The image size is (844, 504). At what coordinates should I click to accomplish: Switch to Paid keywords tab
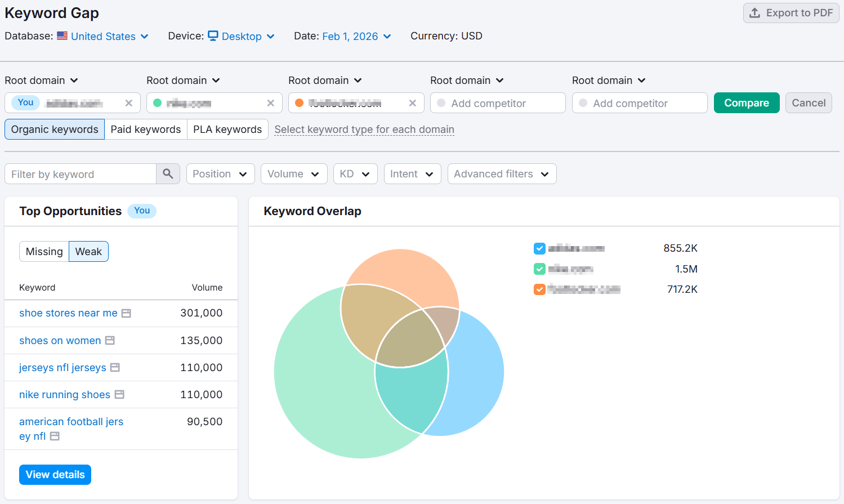146,130
